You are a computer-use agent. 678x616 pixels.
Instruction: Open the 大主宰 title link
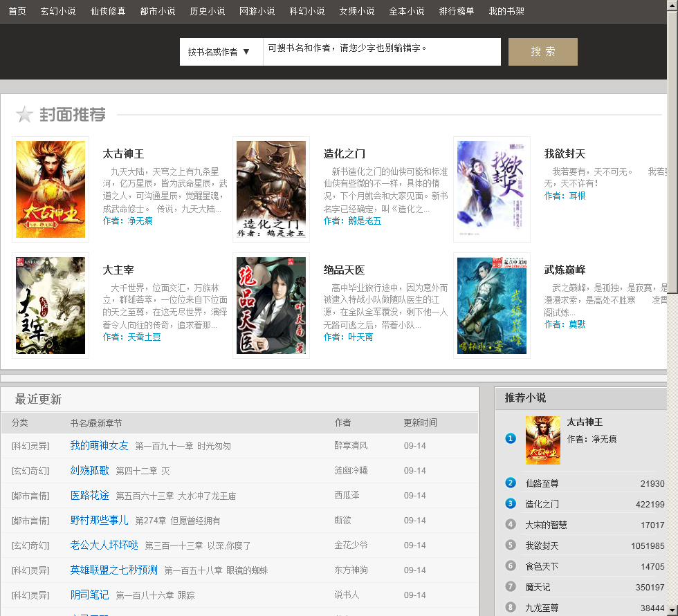point(118,270)
